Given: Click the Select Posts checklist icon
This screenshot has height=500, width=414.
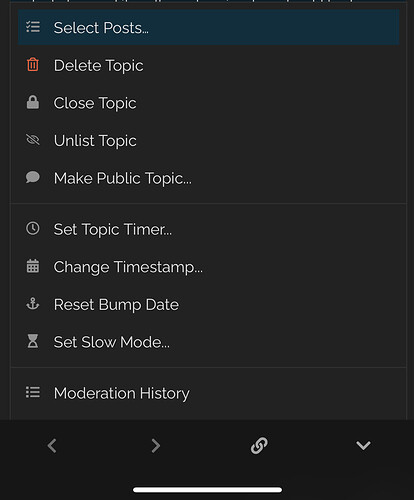Looking at the screenshot, I should click(x=33, y=27).
